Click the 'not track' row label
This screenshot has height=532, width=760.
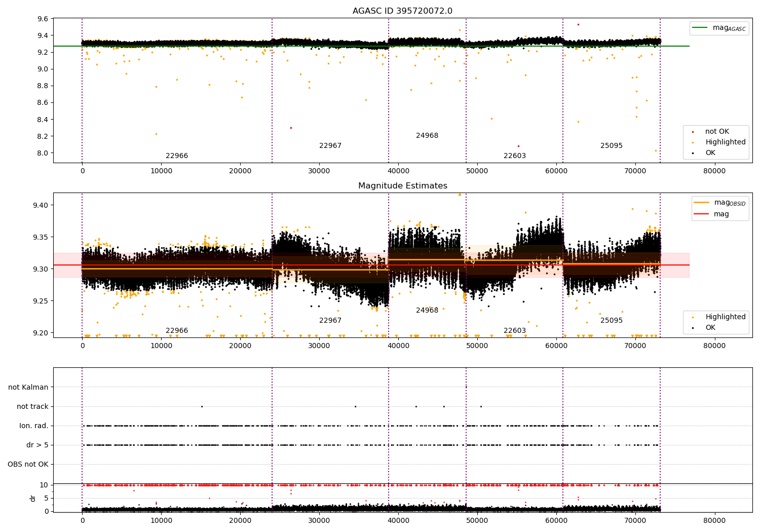point(32,407)
